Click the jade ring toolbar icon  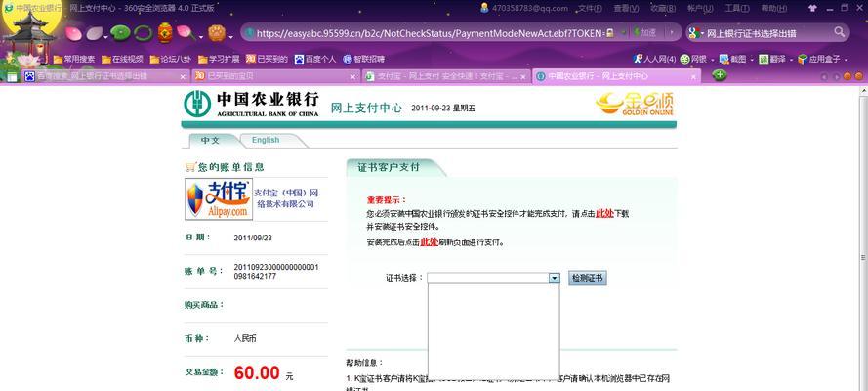143,33
